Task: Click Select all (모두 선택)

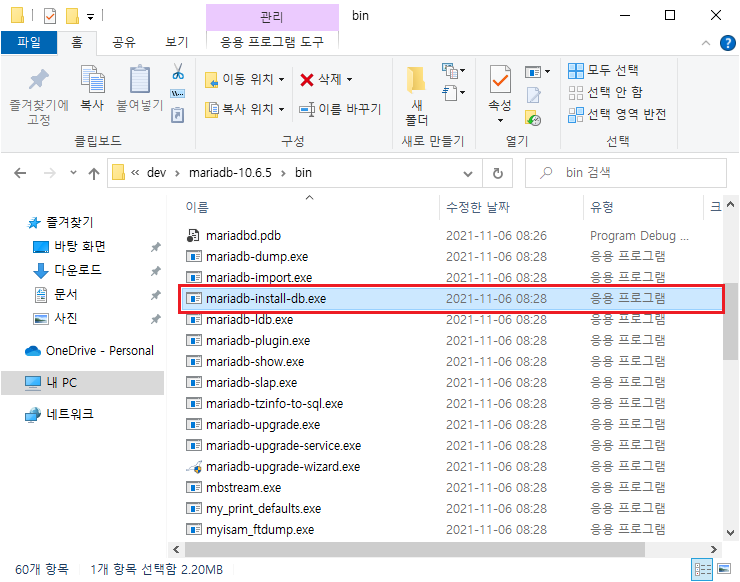Action: [x=603, y=70]
